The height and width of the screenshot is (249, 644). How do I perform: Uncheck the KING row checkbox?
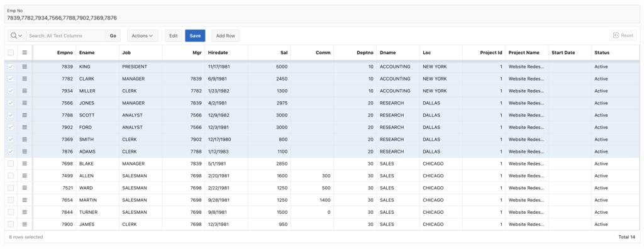coord(11,67)
